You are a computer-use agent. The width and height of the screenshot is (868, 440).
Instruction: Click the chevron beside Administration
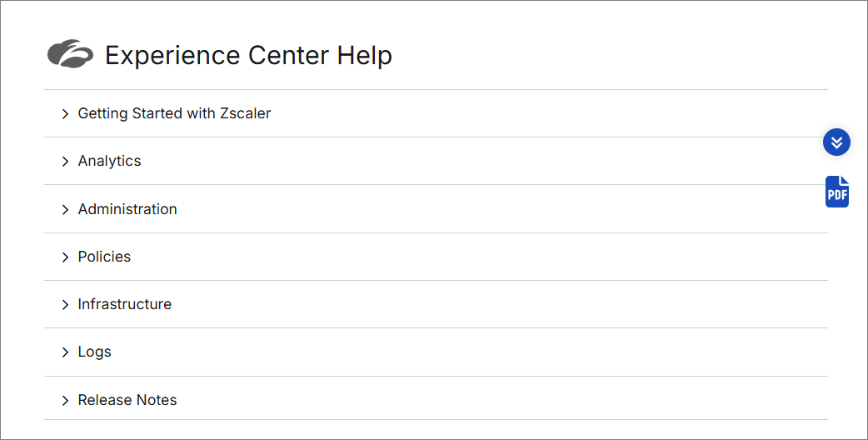(x=65, y=210)
